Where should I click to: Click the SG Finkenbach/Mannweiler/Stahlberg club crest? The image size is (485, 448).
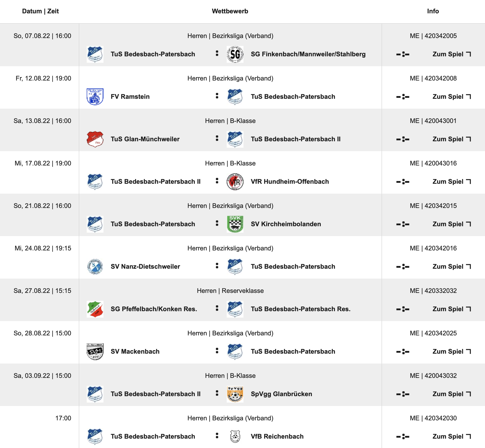(x=235, y=54)
